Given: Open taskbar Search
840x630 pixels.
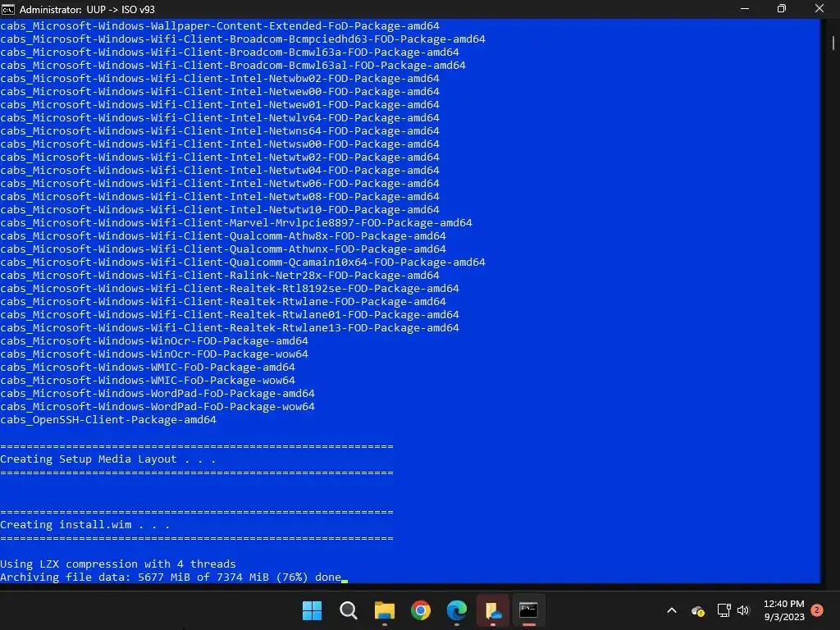Looking at the screenshot, I should tap(348, 610).
